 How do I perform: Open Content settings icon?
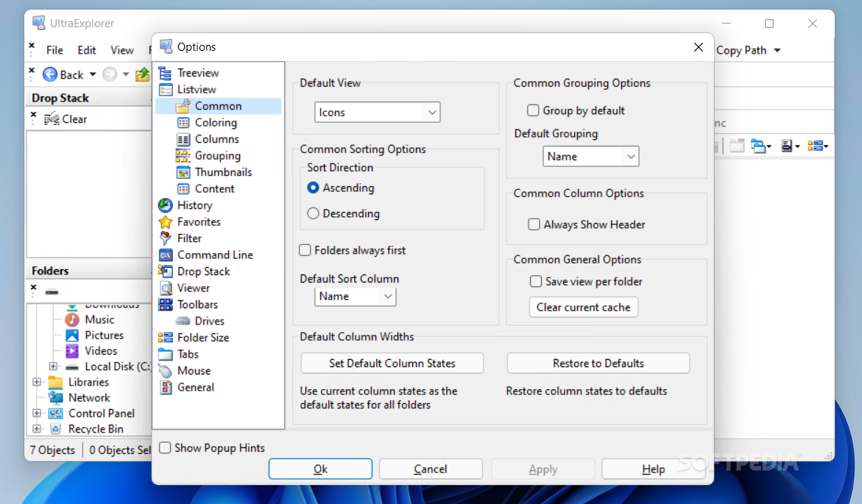[x=183, y=188]
